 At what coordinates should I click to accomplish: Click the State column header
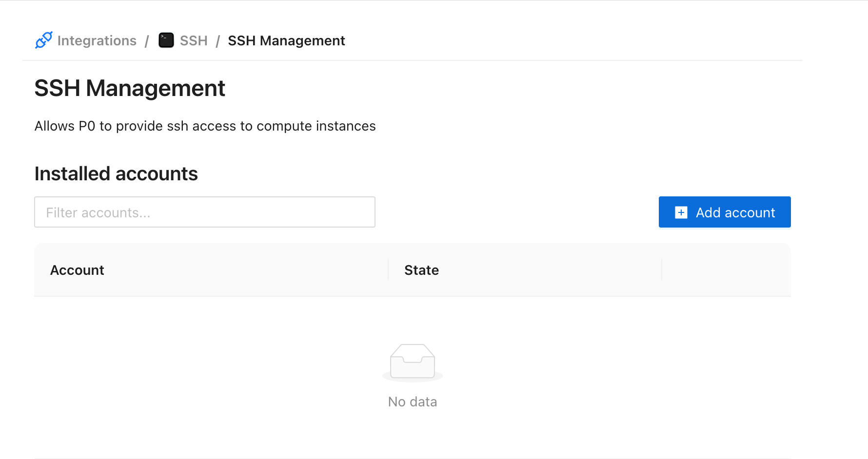(x=421, y=270)
